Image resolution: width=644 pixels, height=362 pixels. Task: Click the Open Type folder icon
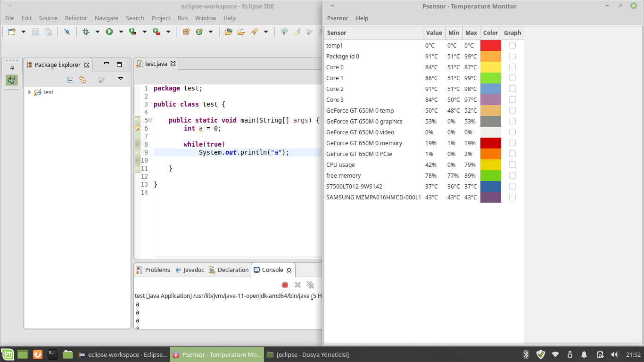(x=229, y=32)
